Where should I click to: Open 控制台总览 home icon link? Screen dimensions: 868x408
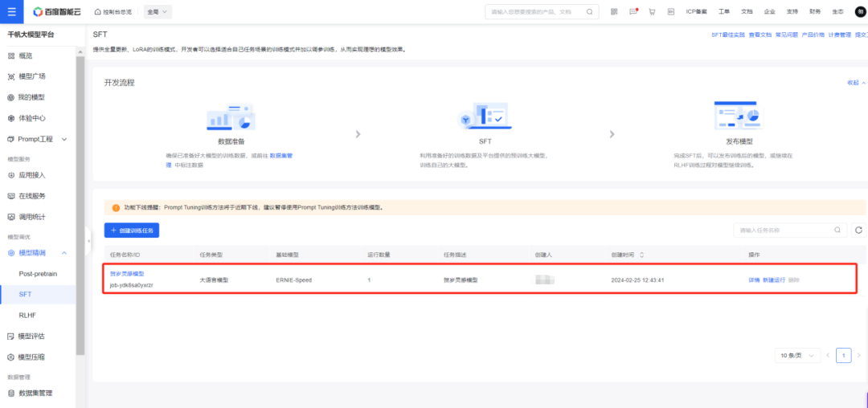click(x=113, y=11)
